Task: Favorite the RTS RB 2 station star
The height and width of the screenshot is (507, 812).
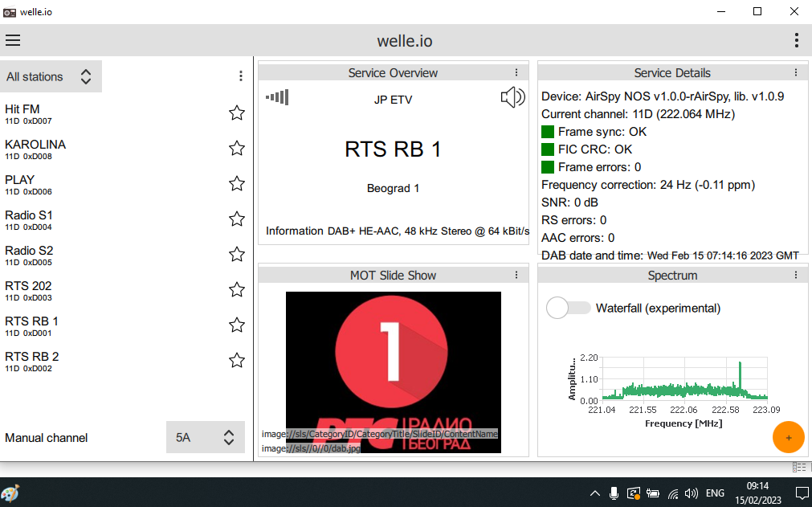Action: (237, 361)
